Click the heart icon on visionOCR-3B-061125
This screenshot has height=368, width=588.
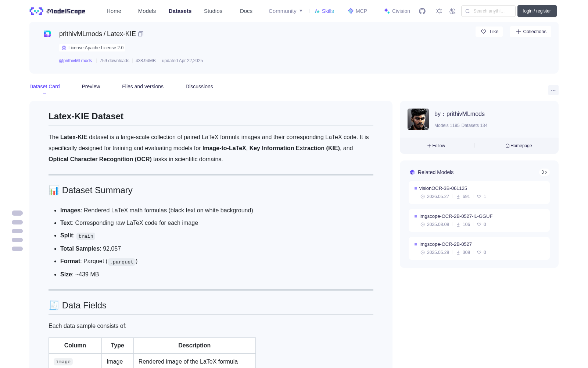tap(479, 197)
